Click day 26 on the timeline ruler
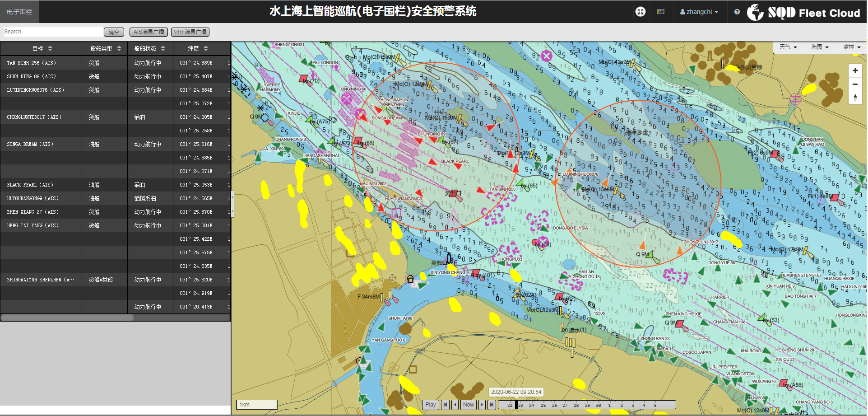This screenshot has height=416, width=868. (554, 405)
